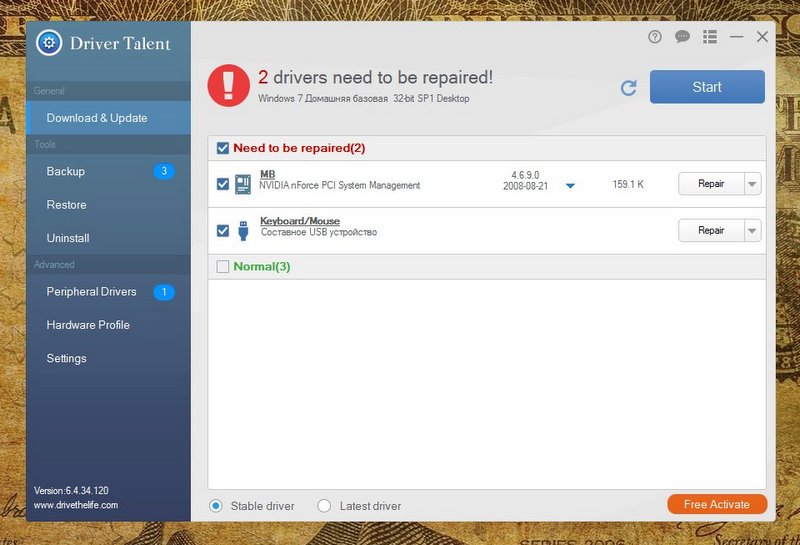The width and height of the screenshot is (800, 545).
Task: Open the MB driver name link
Action: (x=267, y=175)
